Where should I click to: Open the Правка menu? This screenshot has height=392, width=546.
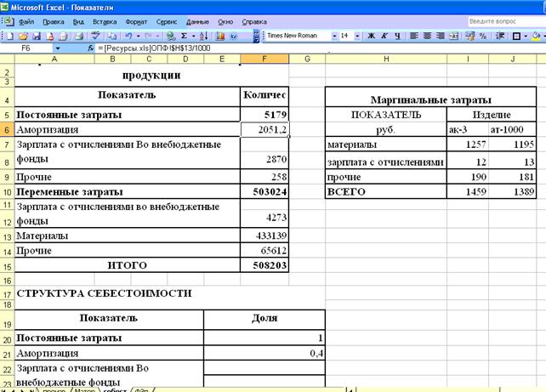pos(54,22)
